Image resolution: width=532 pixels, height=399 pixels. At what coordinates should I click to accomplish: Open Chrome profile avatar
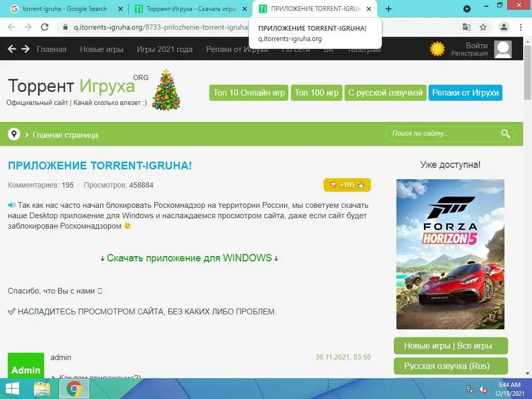click(504, 27)
